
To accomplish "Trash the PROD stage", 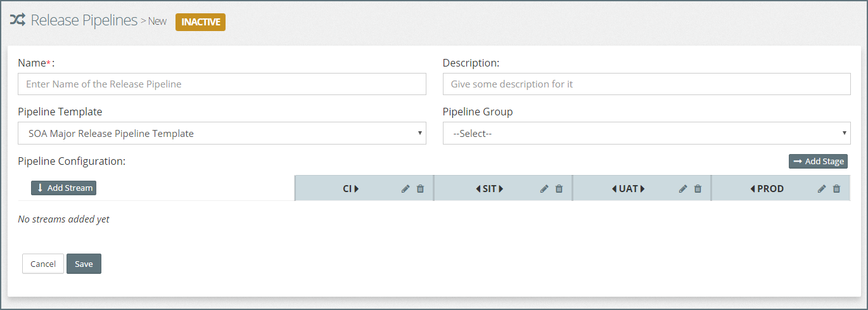I will coord(836,189).
